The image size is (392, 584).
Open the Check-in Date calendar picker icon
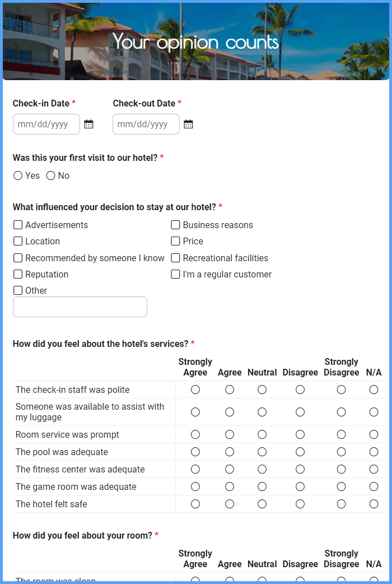coord(88,124)
